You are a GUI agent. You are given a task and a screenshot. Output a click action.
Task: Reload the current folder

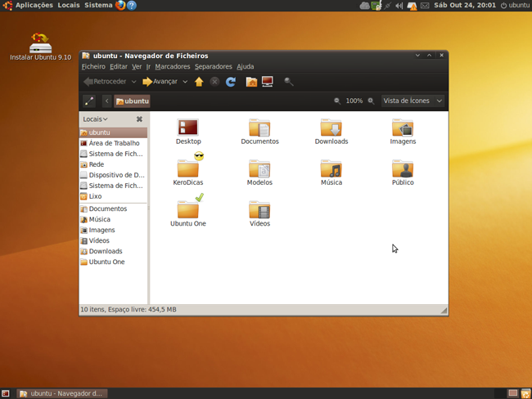click(231, 82)
